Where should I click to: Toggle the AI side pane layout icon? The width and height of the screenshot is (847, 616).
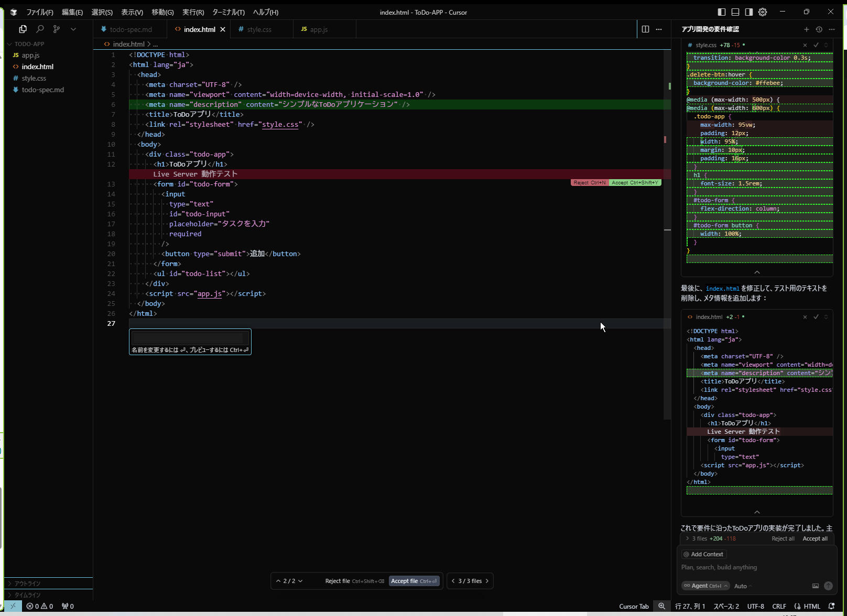(749, 12)
